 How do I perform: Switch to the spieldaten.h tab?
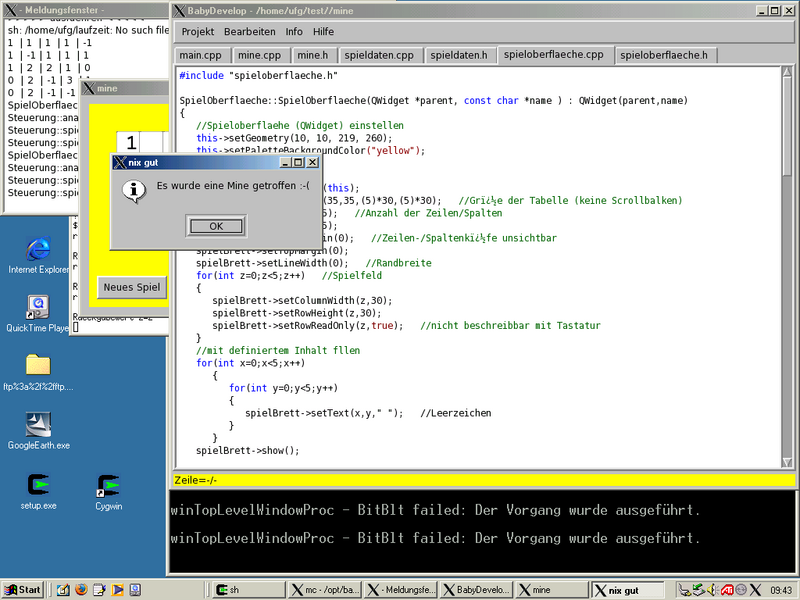[459, 55]
